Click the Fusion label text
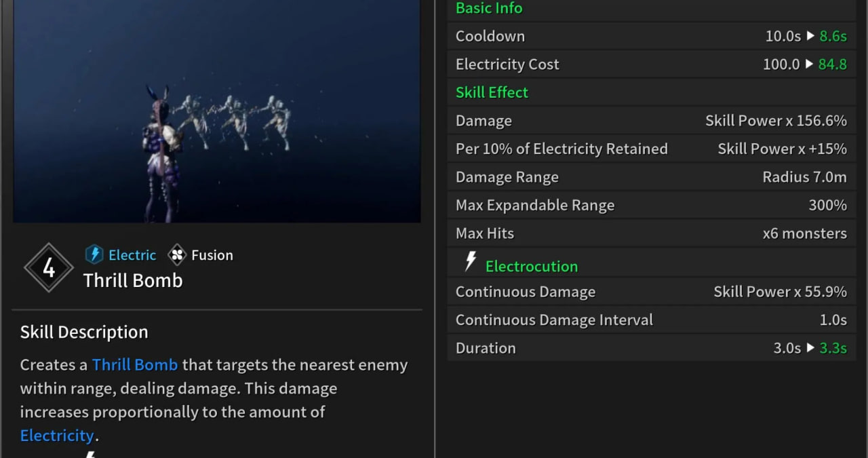This screenshot has width=868, height=458. [x=212, y=255]
